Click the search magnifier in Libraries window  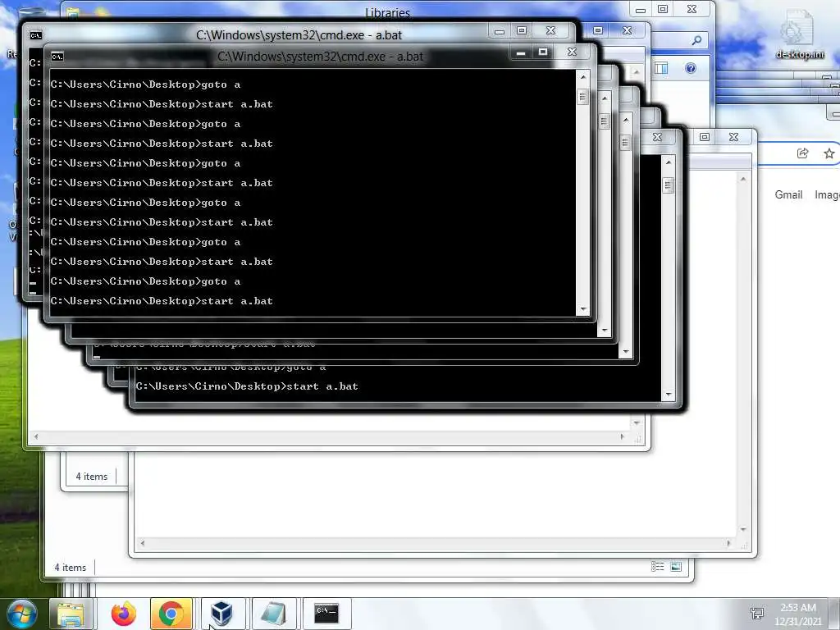click(x=696, y=40)
